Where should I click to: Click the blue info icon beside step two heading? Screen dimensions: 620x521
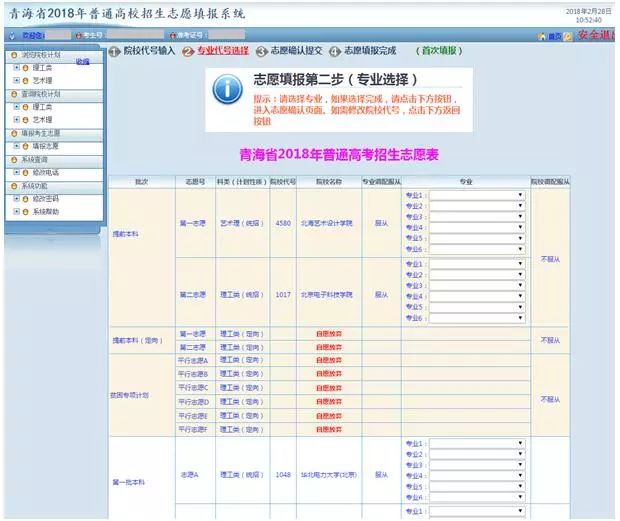(229, 88)
